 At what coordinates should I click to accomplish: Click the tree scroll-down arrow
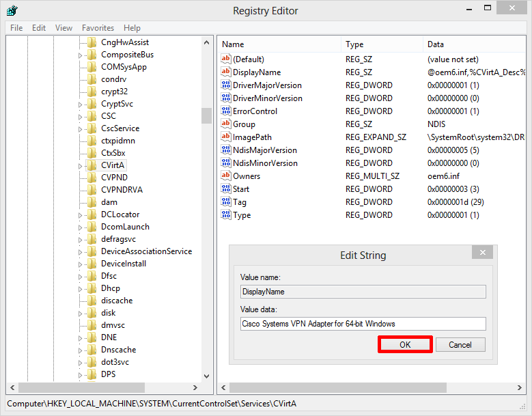pos(206,376)
